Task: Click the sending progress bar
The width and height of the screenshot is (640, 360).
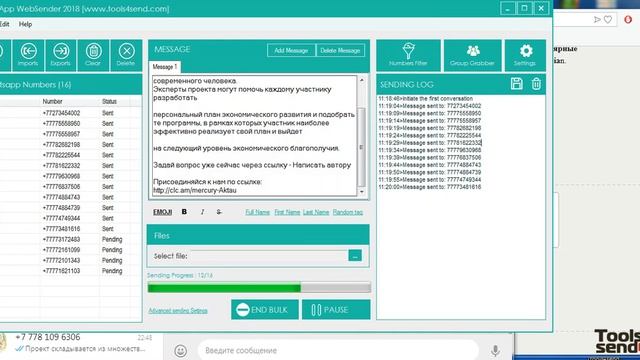Action: [x=259, y=288]
